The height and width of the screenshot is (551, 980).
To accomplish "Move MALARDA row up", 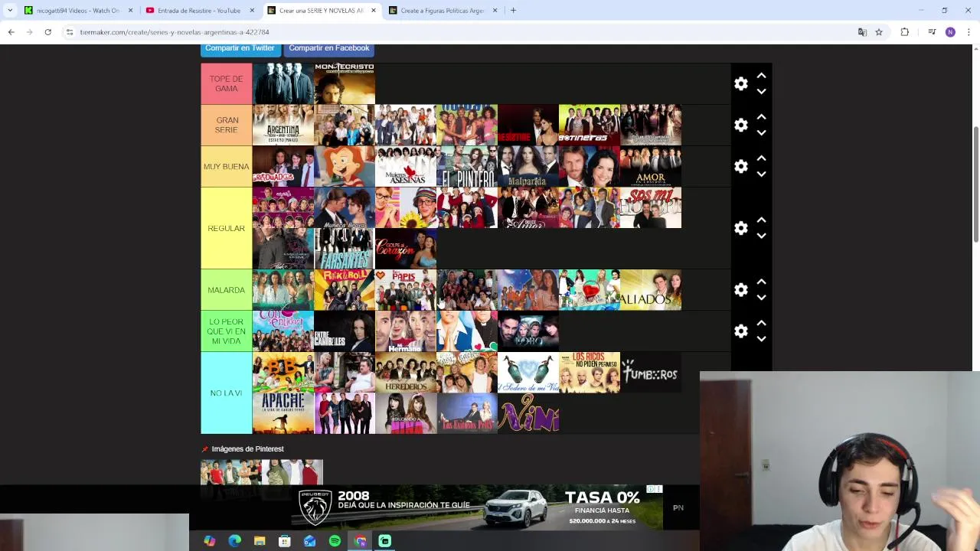I will (x=761, y=282).
